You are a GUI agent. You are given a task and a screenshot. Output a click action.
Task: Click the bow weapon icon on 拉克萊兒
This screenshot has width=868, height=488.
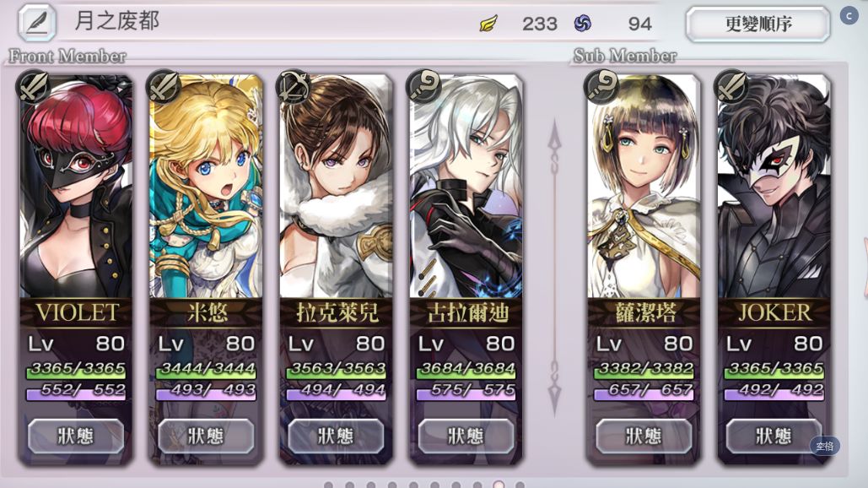[294, 87]
